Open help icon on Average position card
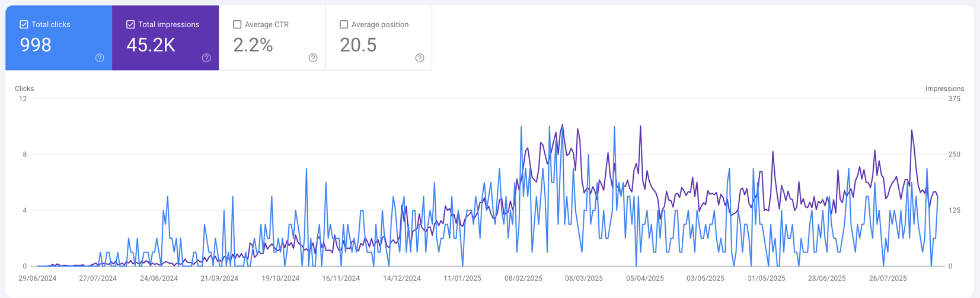Viewport: 980px width, 298px height. (x=420, y=58)
